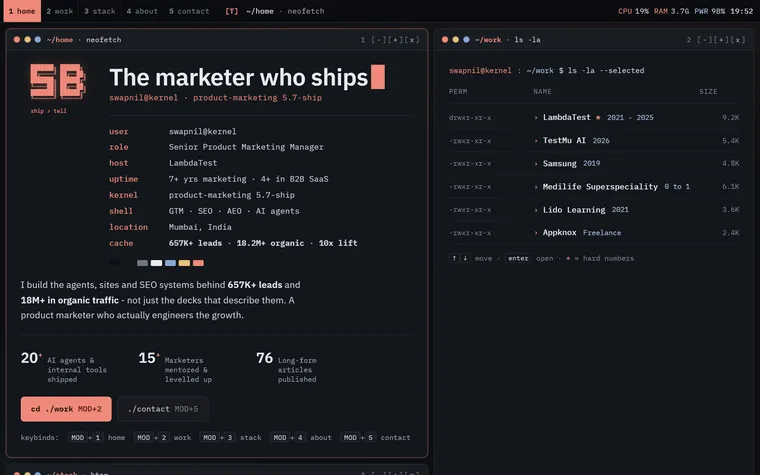Image resolution: width=760 pixels, height=475 pixels.
Task: Open the 2 work tab
Action: [x=60, y=11]
